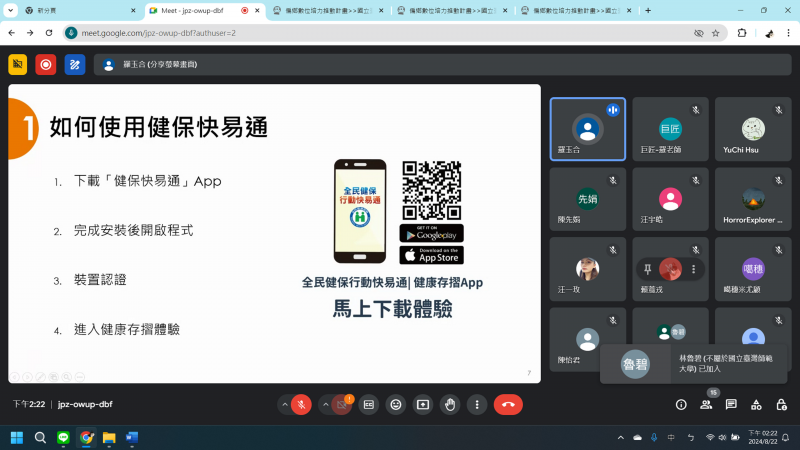Open more options three-dot menu
This screenshot has height=450, width=800.
point(477,404)
